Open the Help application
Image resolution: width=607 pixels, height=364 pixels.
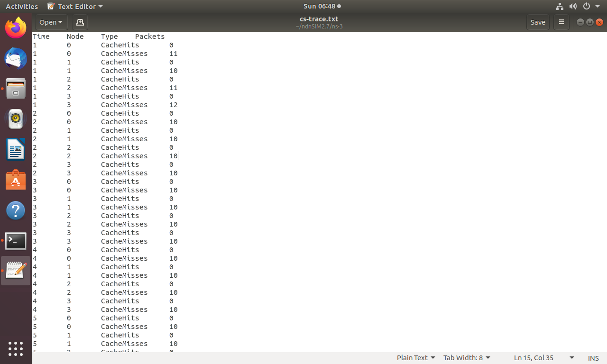coord(16,210)
